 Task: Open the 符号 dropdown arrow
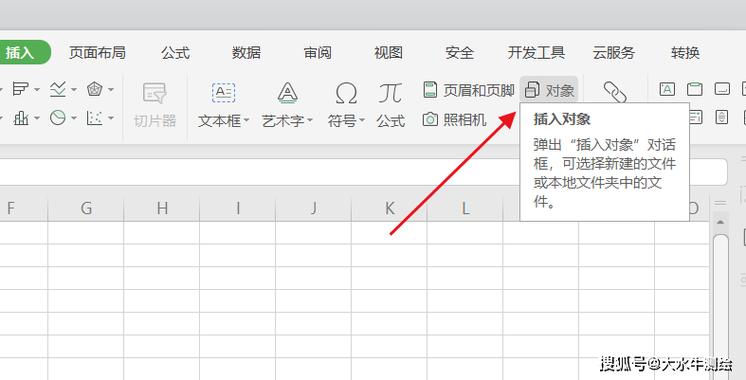[x=362, y=120]
